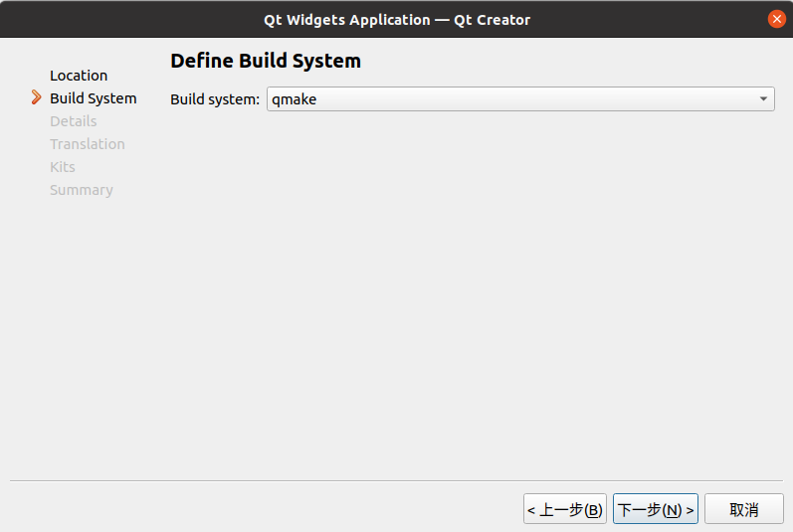Click the orange current-step arrow indicator
The height and width of the screenshot is (532, 793).
(x=36, y=97)
